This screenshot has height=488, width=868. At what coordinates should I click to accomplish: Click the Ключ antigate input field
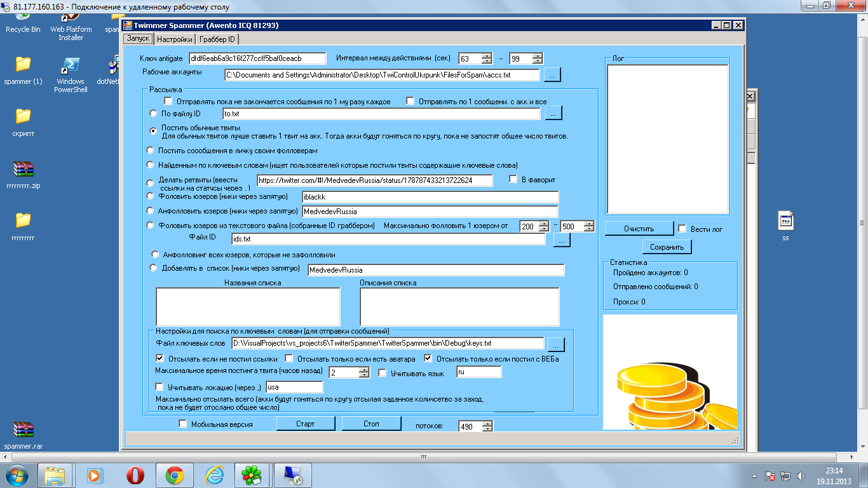259,58
